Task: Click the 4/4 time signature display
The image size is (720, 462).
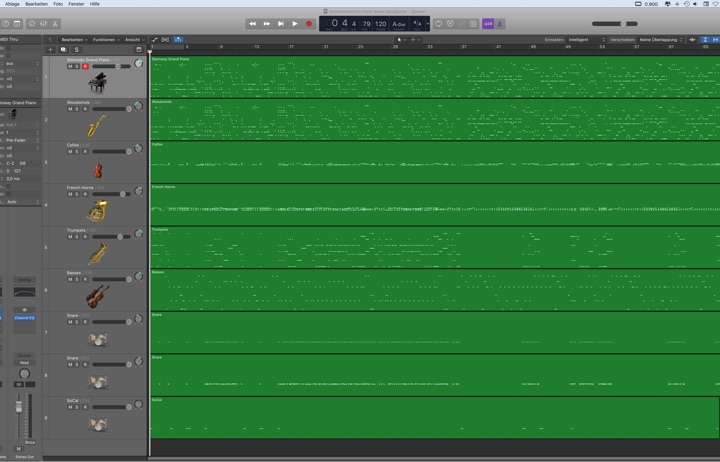Action: pos(417,23)
